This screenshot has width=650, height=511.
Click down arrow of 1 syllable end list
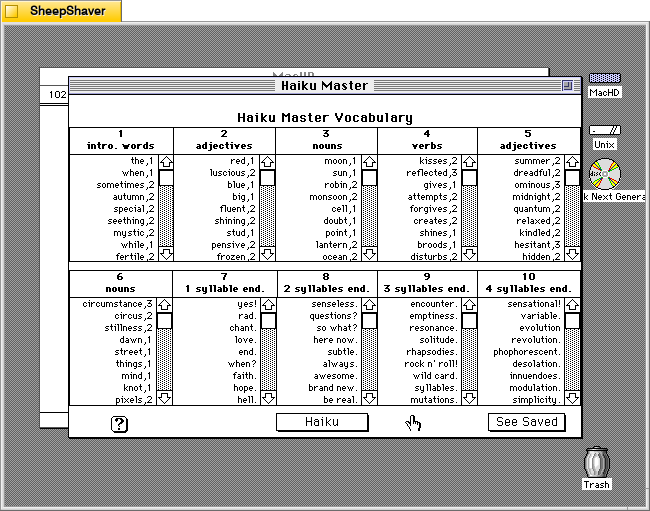click(x=269, y=398)
